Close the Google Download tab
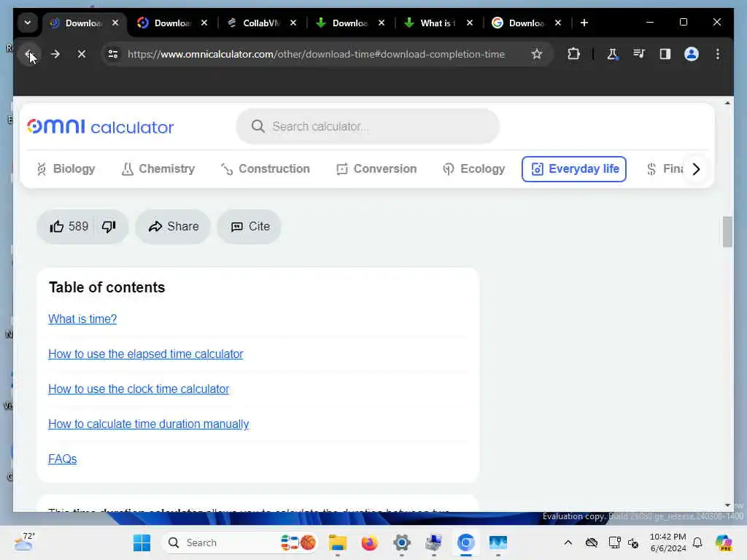The height and width of the screenshot is (560, 747). pyautogui.click(x=558, y=23)
